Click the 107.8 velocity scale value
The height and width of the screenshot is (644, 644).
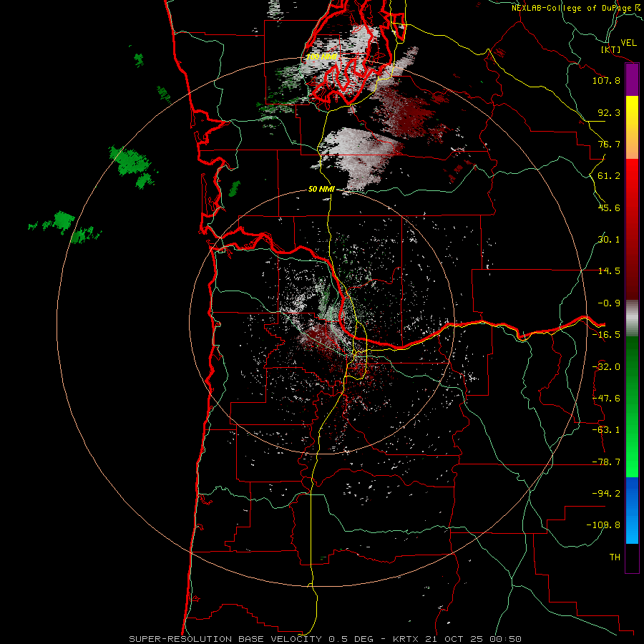click(606, 80)
